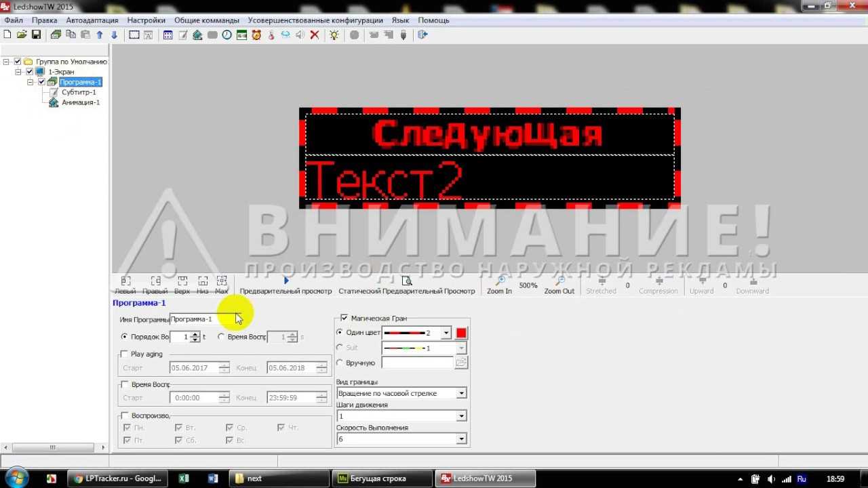Open the Усовершенствованные конфигурации menu
This screenshot has width=868, height=488.
coord(315,20)
